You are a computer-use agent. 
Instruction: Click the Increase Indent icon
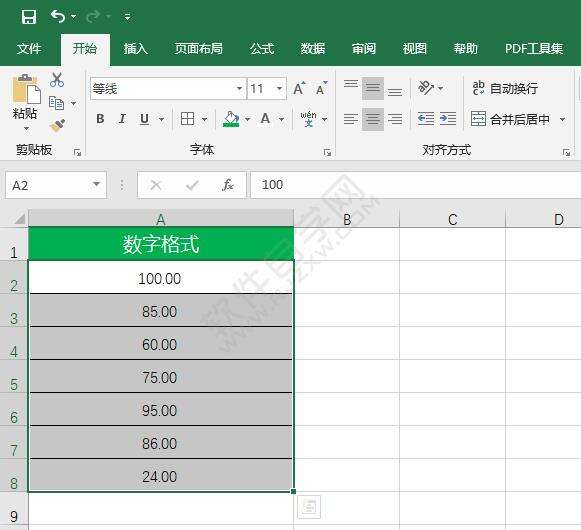click(448, 119)
